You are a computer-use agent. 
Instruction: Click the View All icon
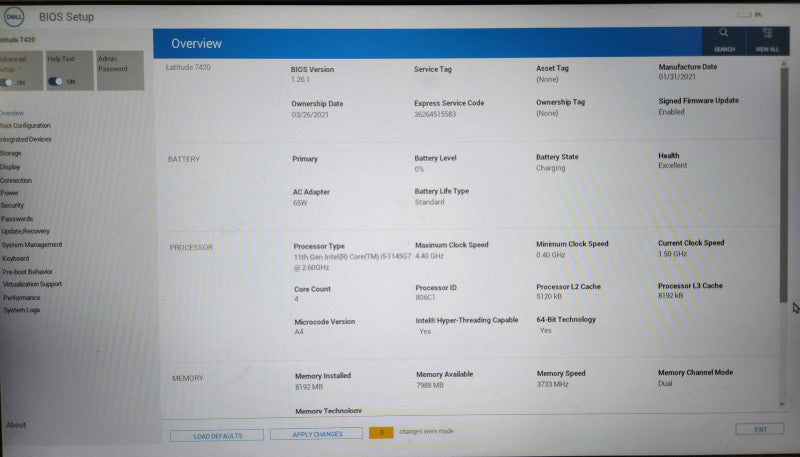[767, 40]
